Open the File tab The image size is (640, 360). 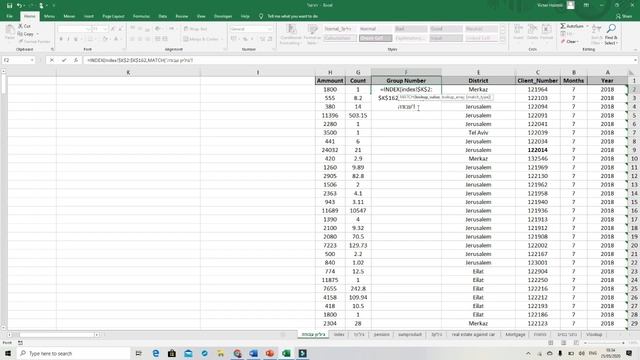9,16
